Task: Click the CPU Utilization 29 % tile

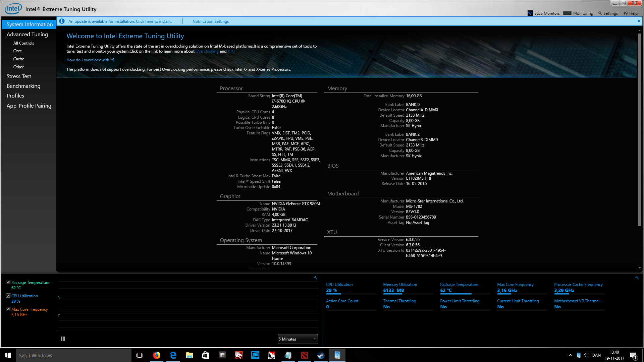Action: (x=351, y=288)
